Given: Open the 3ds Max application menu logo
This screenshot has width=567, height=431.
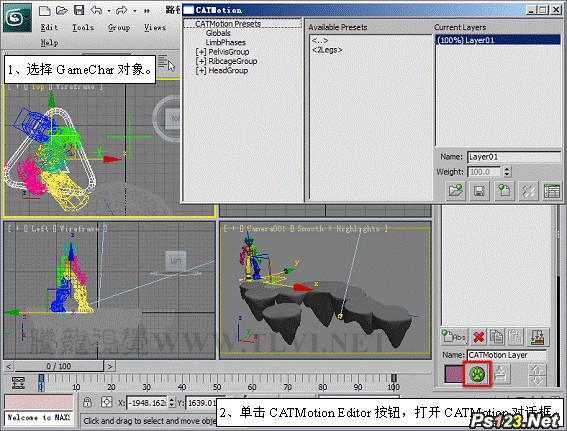Looking at the screenshot, I should [17, 17].
